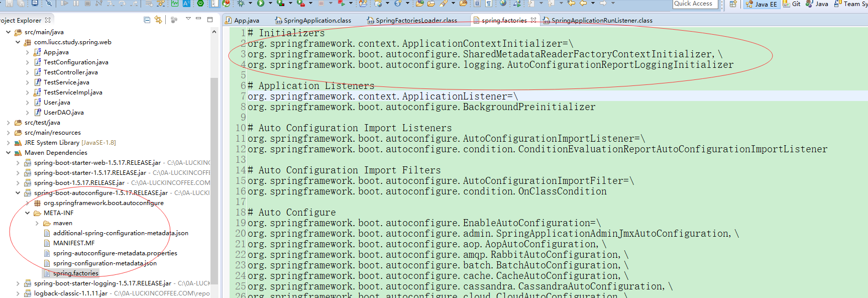The width and height of the screenshot is (868, 298).
Task: Switch to the Java perspective
Action: (x=817, y=4)
